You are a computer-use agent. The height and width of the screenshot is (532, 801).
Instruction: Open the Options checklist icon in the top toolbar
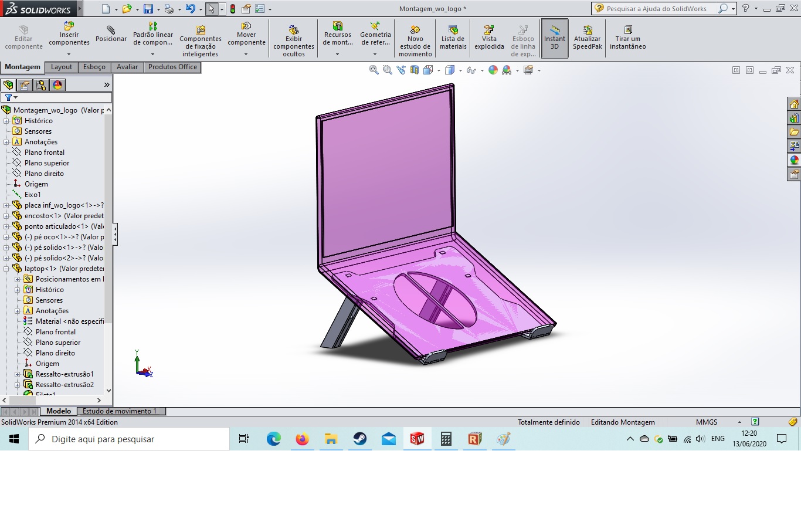pyautogui.click(x=260, y=9)
